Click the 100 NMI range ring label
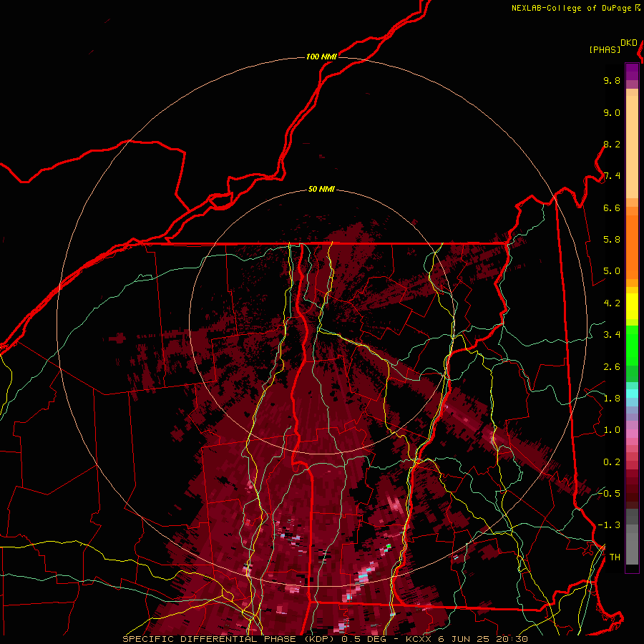 [x=321, y=57]
